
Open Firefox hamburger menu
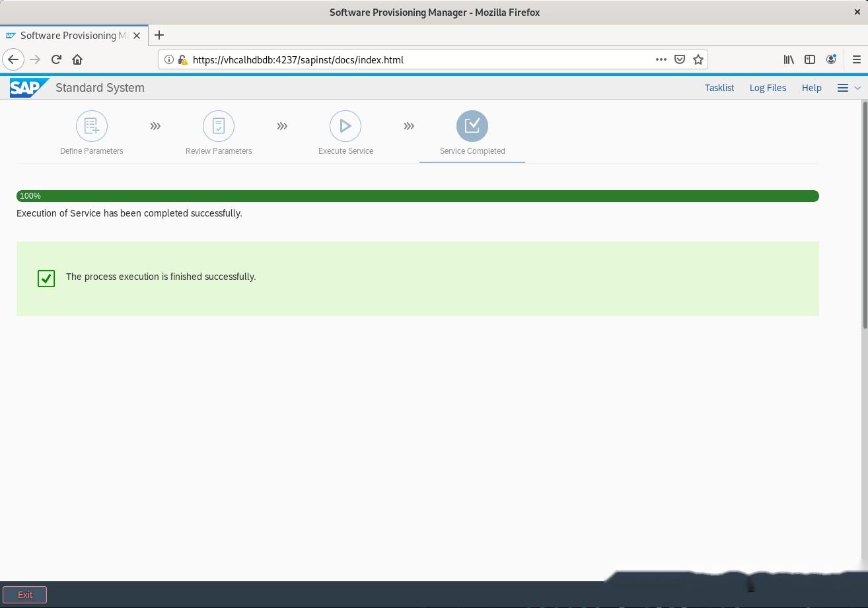tap(857, 59)
